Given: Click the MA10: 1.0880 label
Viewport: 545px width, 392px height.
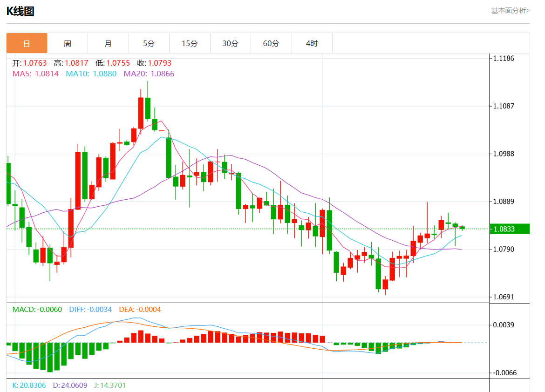Looking at the screenshot, I should [x=91, y=74].
